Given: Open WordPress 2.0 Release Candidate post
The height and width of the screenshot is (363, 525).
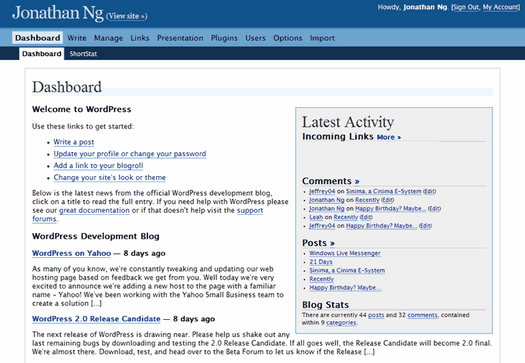Looking at the screenshot, I should pyautogui.click(x=96, y=319).
